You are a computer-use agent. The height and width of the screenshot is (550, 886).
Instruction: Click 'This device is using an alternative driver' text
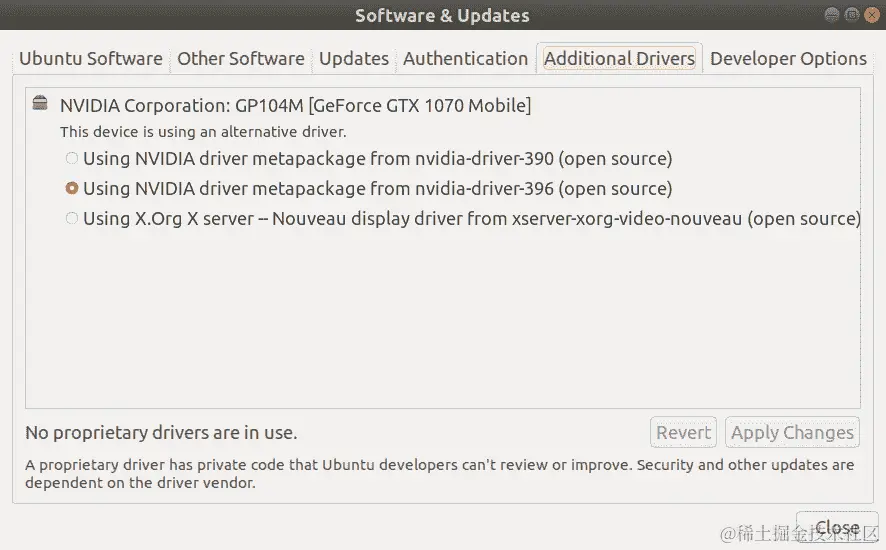[203, 132]
